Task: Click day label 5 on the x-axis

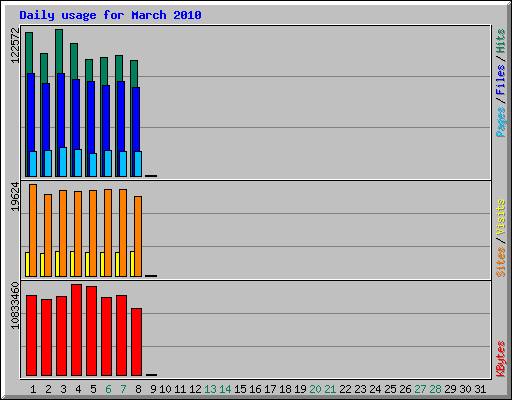Action: [x=93, y=389]
